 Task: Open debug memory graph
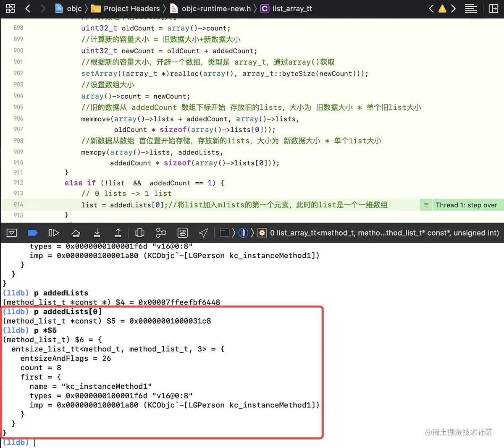click(x=161, y=233)
